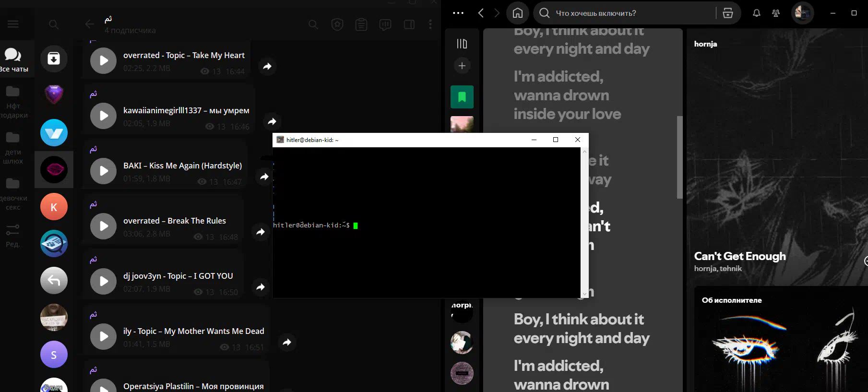Click '4 подписчика' channel subtitle
Screen dimensions: 868x392
point(130,30)
